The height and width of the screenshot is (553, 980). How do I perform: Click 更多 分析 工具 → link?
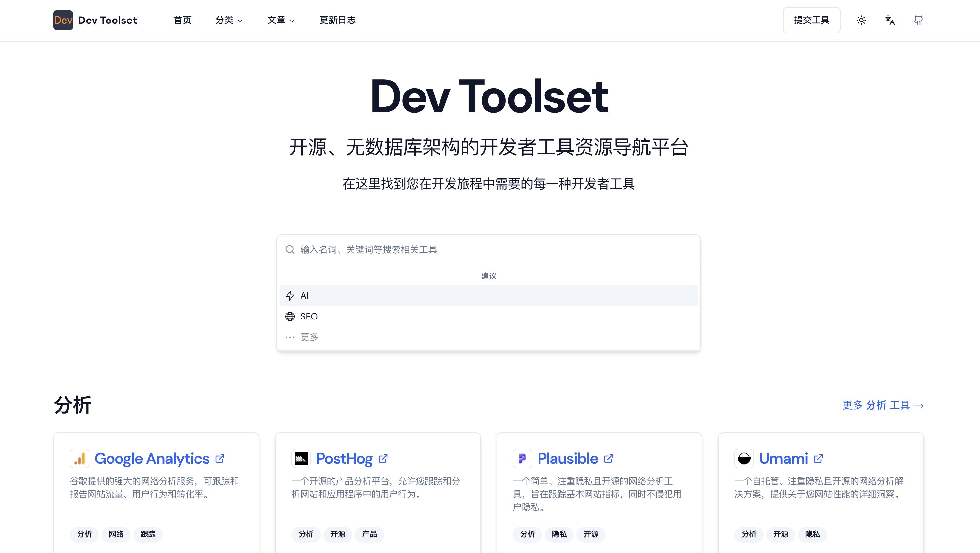pos(883,404)
